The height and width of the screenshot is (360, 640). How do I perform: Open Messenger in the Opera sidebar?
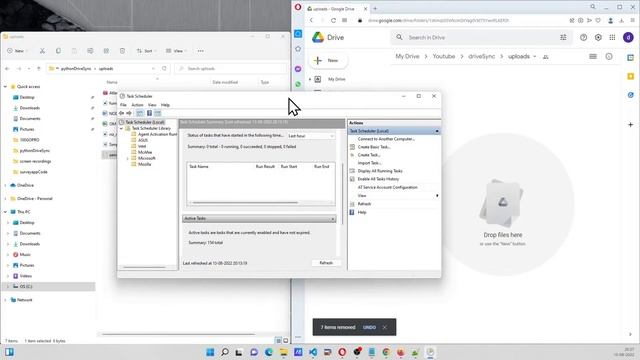(x=298, y=69)
